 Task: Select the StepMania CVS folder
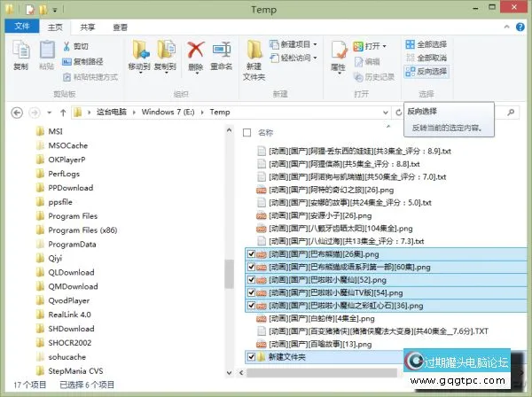click(75, 371)
